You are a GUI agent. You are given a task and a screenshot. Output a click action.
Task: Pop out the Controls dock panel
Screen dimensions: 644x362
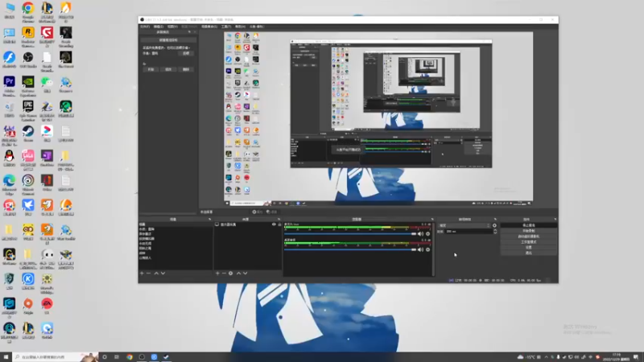click(x=555, y=219)
